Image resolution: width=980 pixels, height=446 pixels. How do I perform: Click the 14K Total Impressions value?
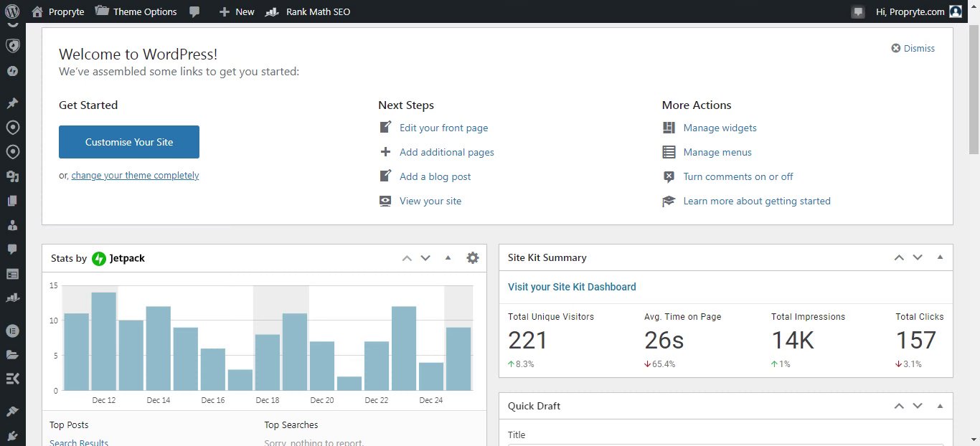[x=793, y=340]
